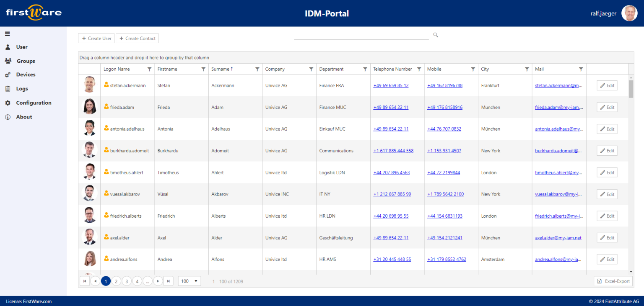Open filter for Company column
The image size is (644, 306).
pyautogui.click(x=311, y=69)
